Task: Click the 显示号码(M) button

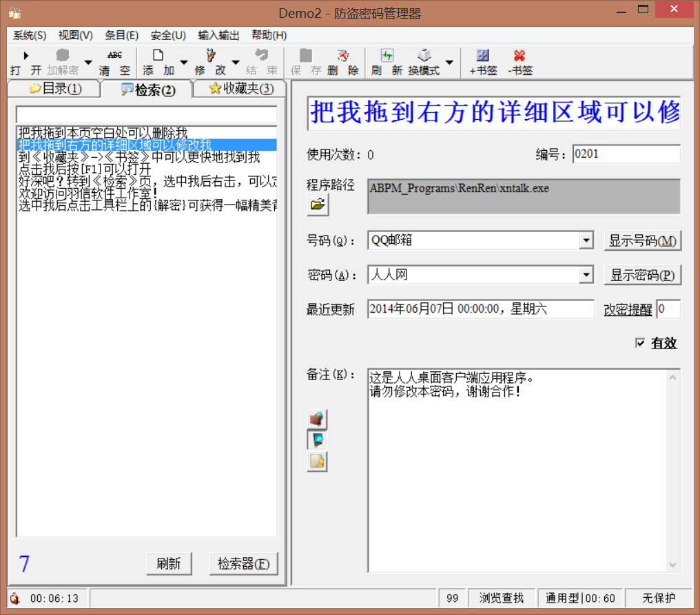Action: [642, 240]
